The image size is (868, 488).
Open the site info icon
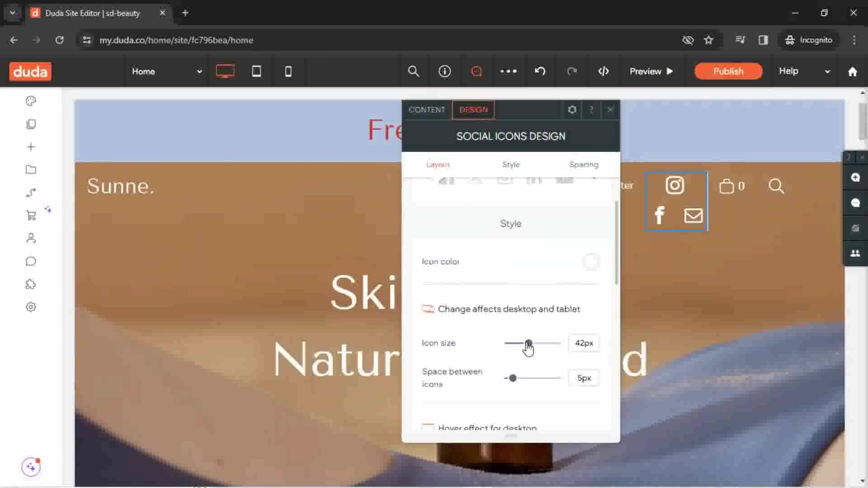(x=445, y=71)
